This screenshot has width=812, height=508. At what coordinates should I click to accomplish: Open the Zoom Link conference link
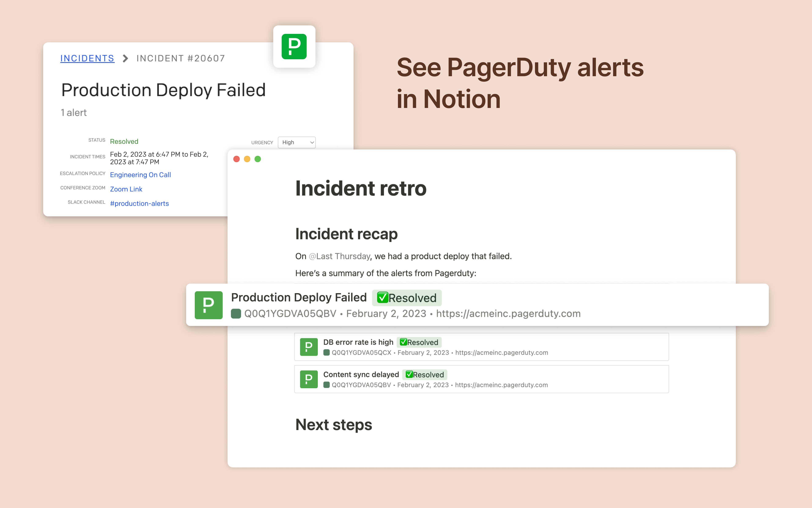[126, 189]
